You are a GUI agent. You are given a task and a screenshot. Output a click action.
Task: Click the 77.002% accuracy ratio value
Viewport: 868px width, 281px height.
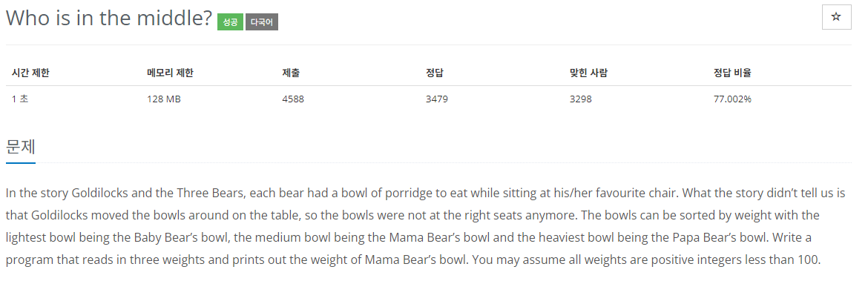[x=732, y=99]
